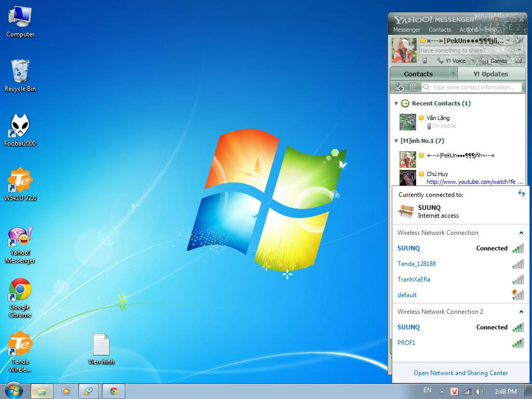The image size is (532, 399).
Task: Click Yahoo Messenger taskbar button
Action: [x=88, y=391]
